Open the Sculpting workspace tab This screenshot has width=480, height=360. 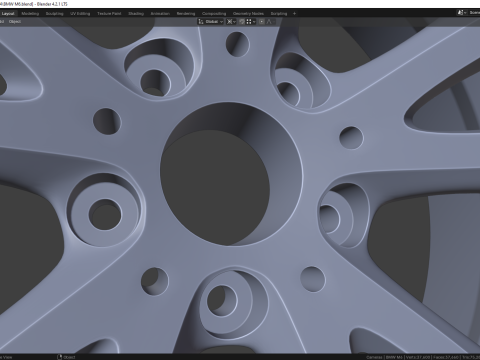pos(54,14)
